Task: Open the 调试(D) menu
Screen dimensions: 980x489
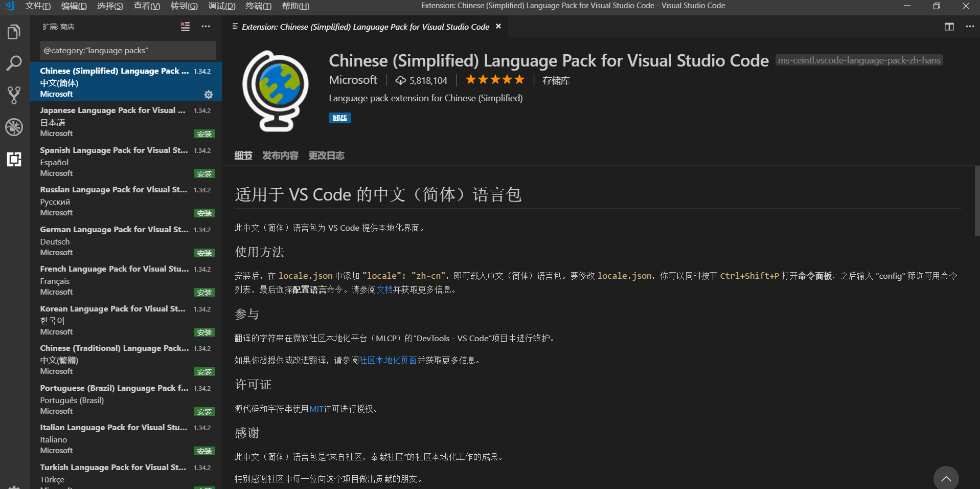Action: point(222,6)
